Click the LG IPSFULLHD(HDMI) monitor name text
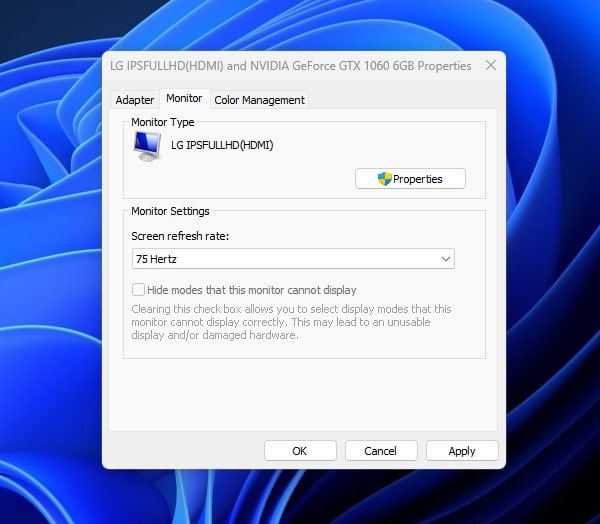 [x=222, y=145]
